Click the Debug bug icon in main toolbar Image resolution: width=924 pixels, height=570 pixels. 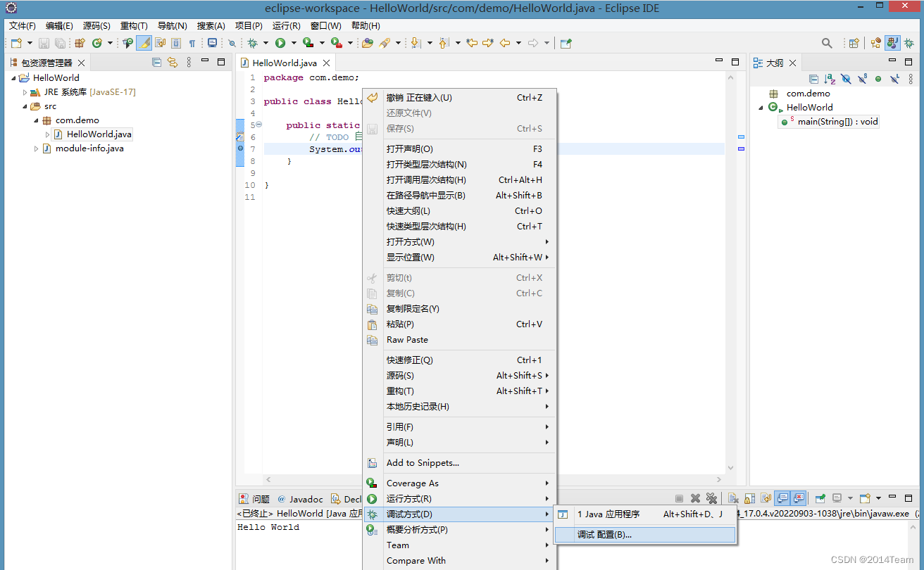[252, 43]
